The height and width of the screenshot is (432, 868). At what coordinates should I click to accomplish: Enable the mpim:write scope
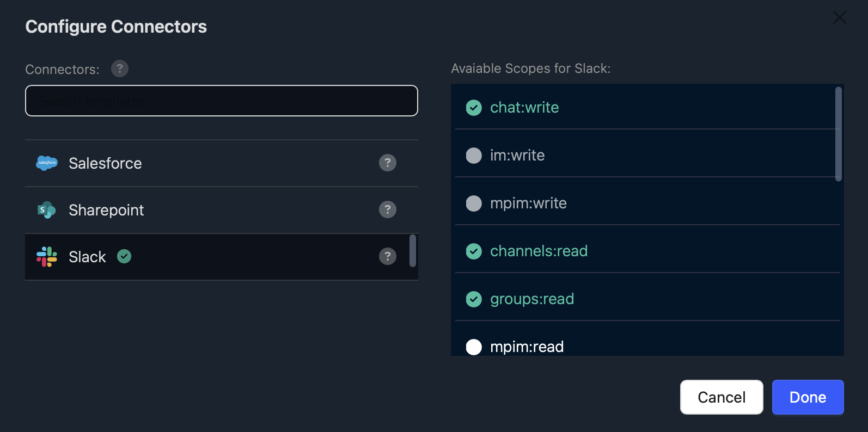click(x=474, y=203)
